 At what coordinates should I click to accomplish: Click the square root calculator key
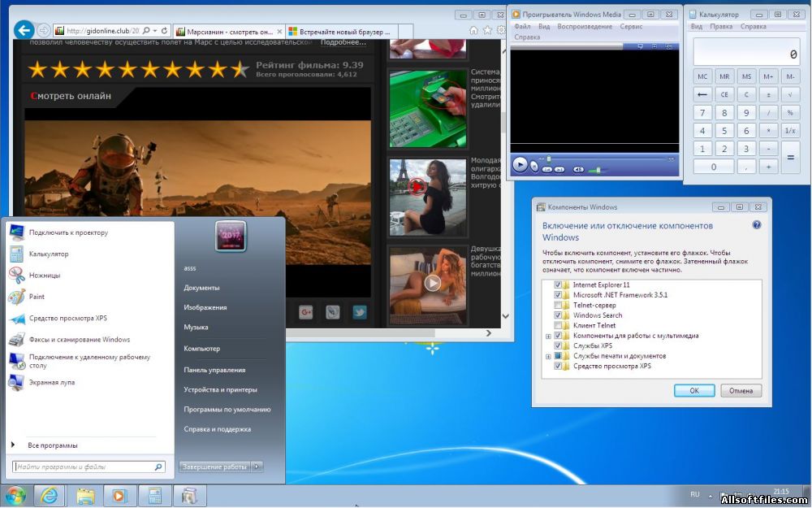point(789,95)
